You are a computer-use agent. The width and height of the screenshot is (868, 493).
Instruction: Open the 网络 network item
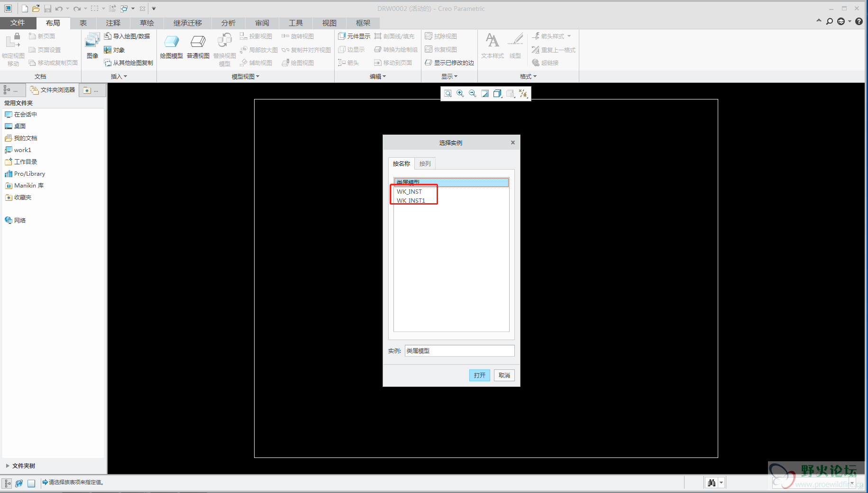pos(15,220)
